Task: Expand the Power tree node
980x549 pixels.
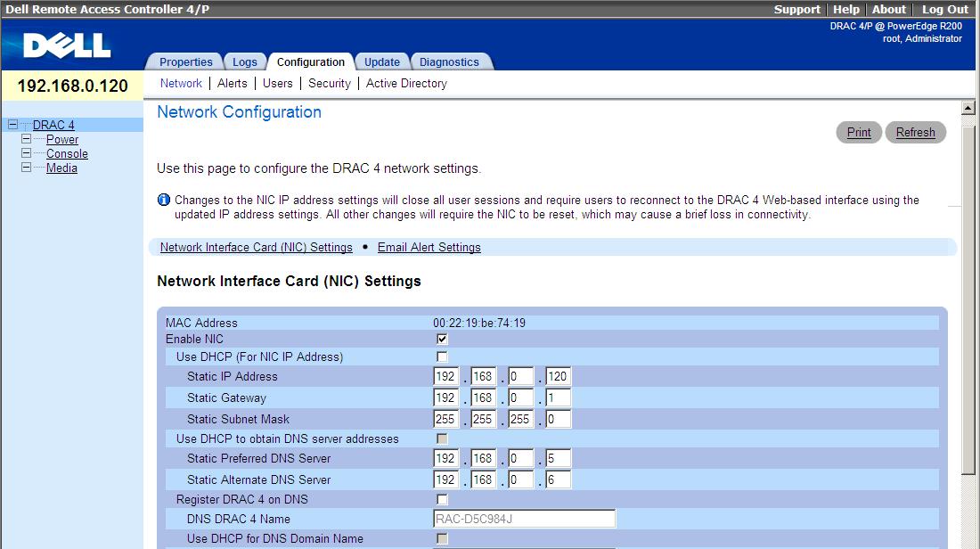Action: [x=27, y=139]
